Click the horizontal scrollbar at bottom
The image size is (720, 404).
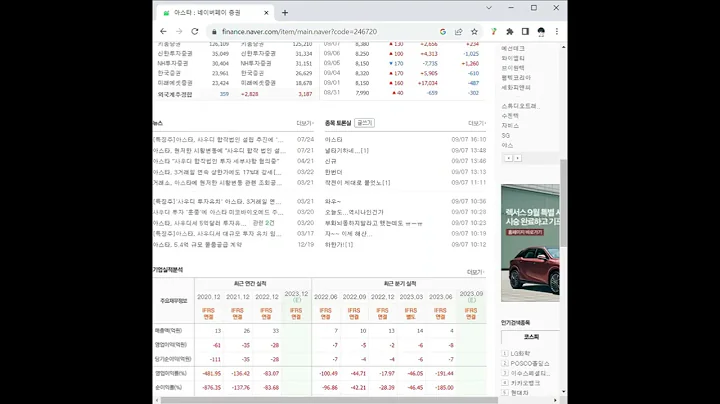(329, 400)
